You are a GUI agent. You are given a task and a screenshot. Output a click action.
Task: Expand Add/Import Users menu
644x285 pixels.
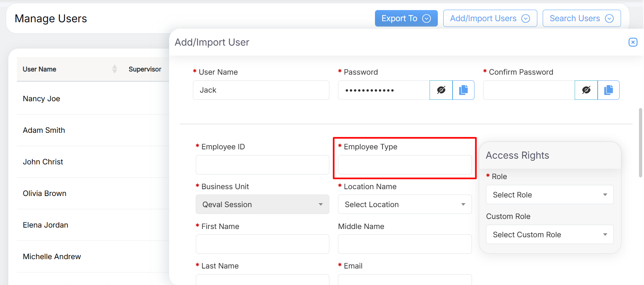(490, 18)
